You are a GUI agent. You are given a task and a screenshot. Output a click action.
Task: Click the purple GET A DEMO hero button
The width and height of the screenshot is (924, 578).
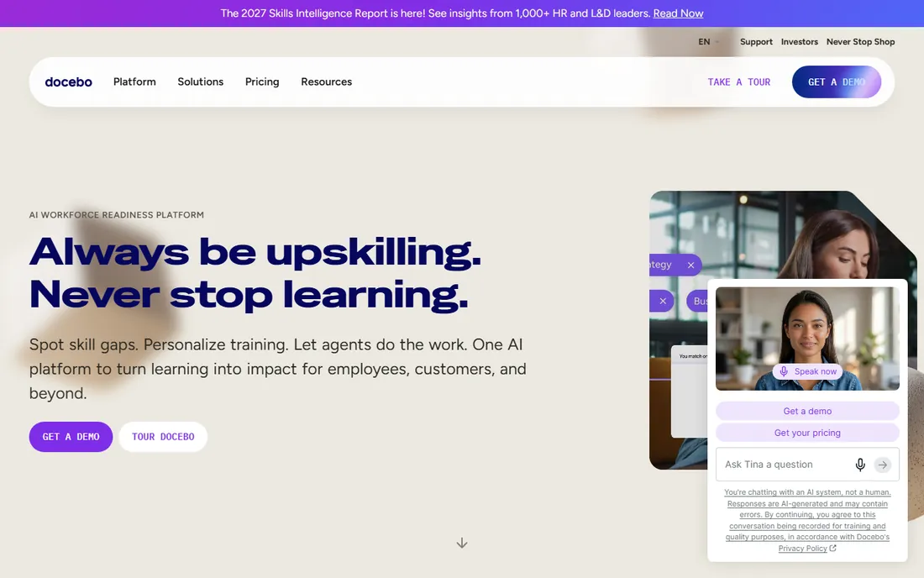pyautogui.click(x=71, y=437)
